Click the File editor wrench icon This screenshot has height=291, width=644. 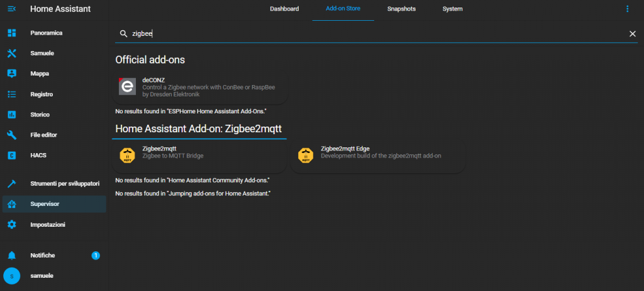(11, 135)
